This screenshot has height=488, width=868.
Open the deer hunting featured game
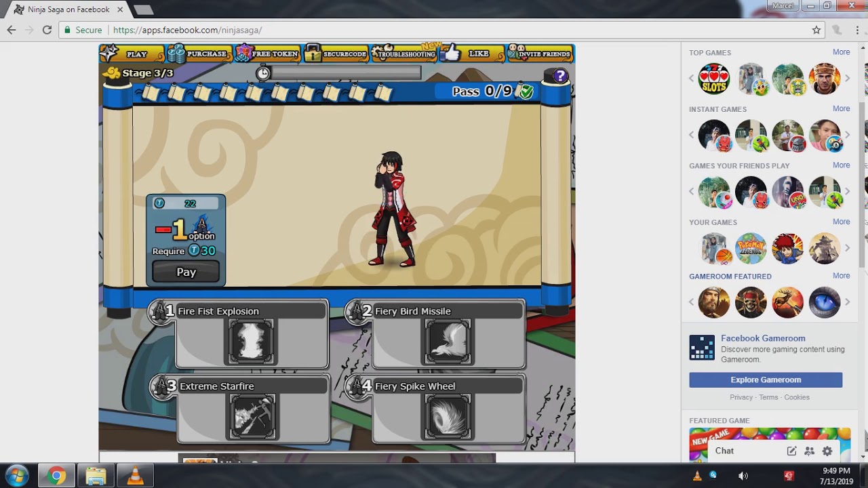(788, 302)
